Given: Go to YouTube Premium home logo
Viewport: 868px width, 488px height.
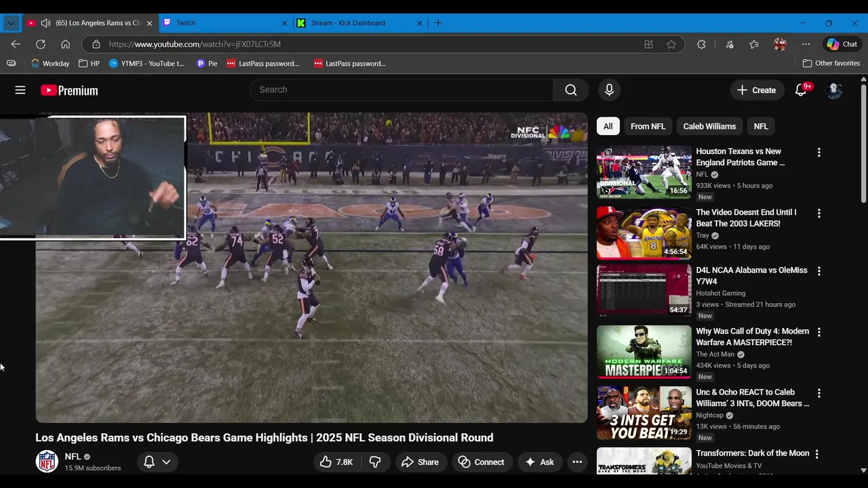Looking at the screenshot, I should 69,90.
